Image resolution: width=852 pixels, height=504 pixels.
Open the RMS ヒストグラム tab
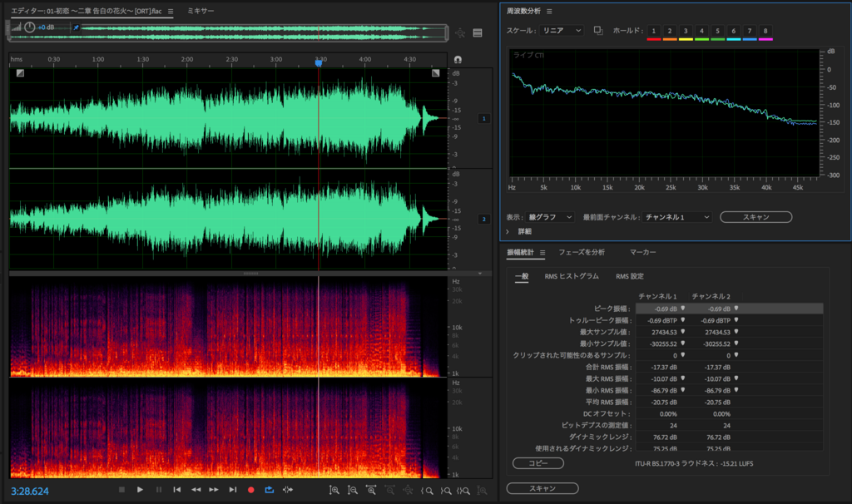pos(572,276)
